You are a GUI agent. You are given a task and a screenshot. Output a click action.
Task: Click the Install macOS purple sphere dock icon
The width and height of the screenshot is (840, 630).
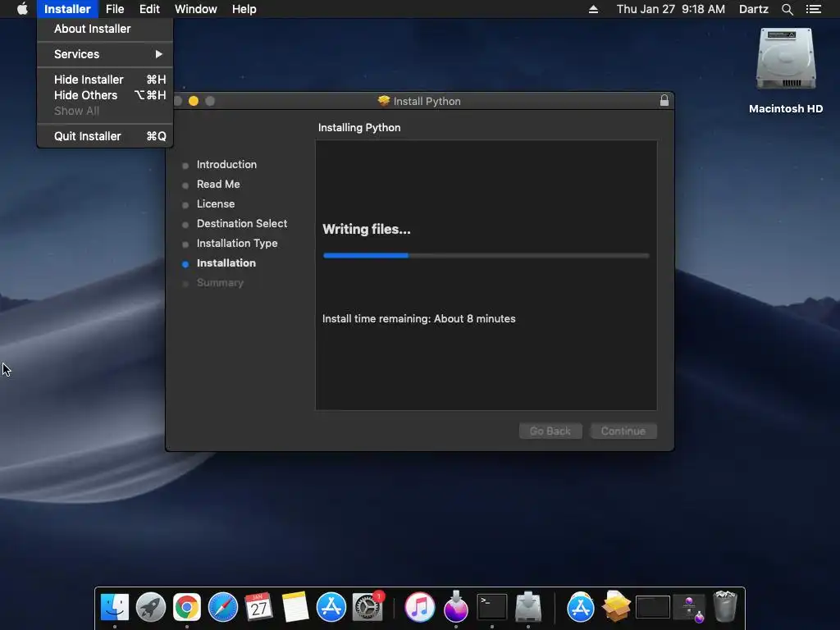456,606
